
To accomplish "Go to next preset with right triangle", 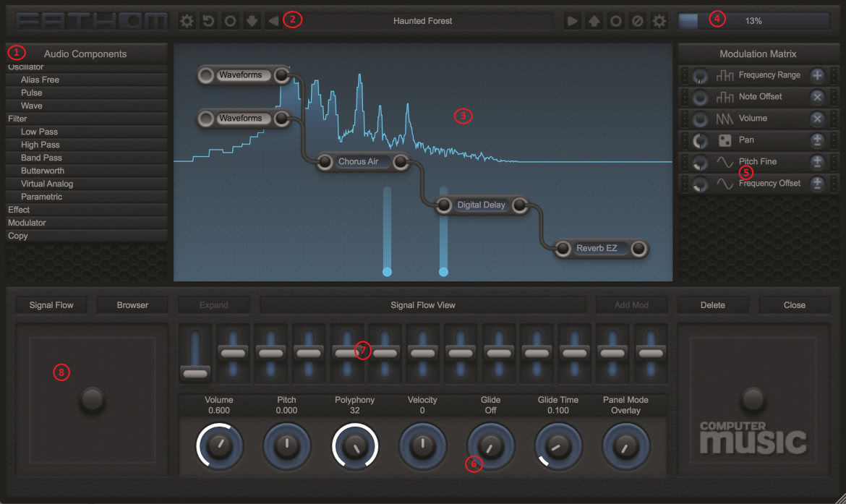I will (572, 21).
